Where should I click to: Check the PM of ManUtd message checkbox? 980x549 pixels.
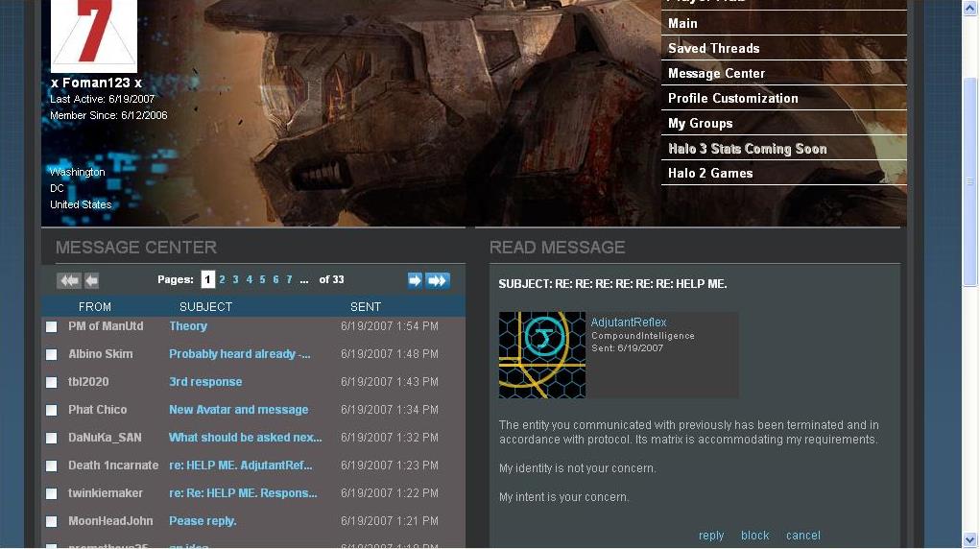point(52,326)
